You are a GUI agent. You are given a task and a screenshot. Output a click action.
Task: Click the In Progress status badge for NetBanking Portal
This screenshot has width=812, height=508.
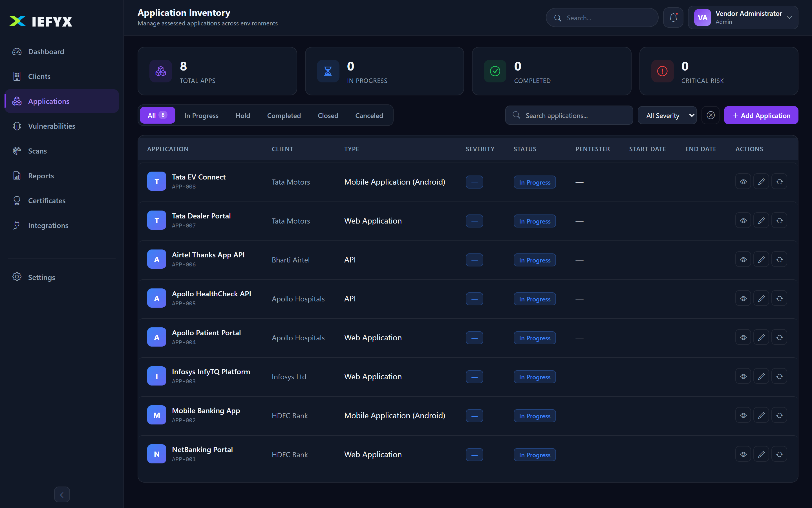pos(535,455)
